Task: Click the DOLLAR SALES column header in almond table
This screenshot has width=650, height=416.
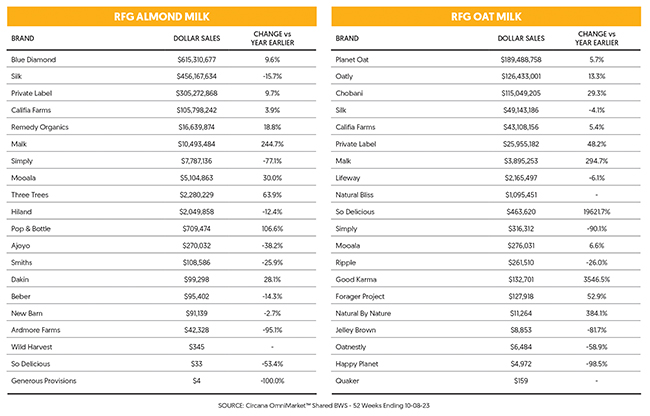Action: pyautogui.click(x=196, y=38)
